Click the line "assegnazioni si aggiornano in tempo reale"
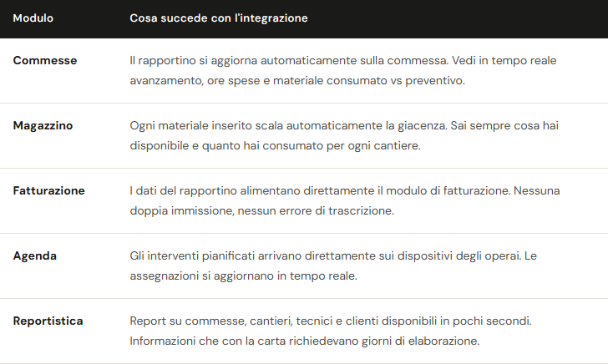608x364 pixels. (x=243, y=276)
